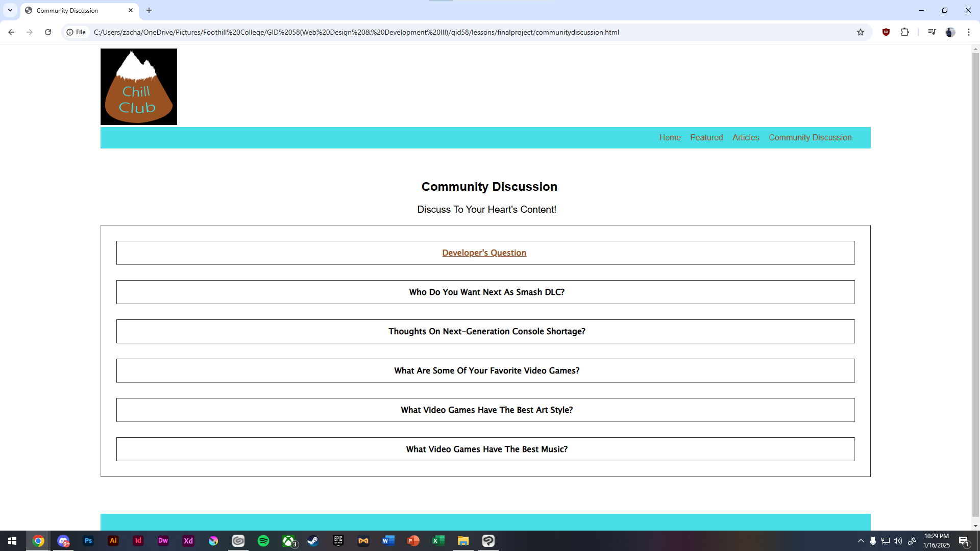The width and height of the screenshot is (980, 551).
Task: Open the Articles nav link
Action: [x=746, y=138]
